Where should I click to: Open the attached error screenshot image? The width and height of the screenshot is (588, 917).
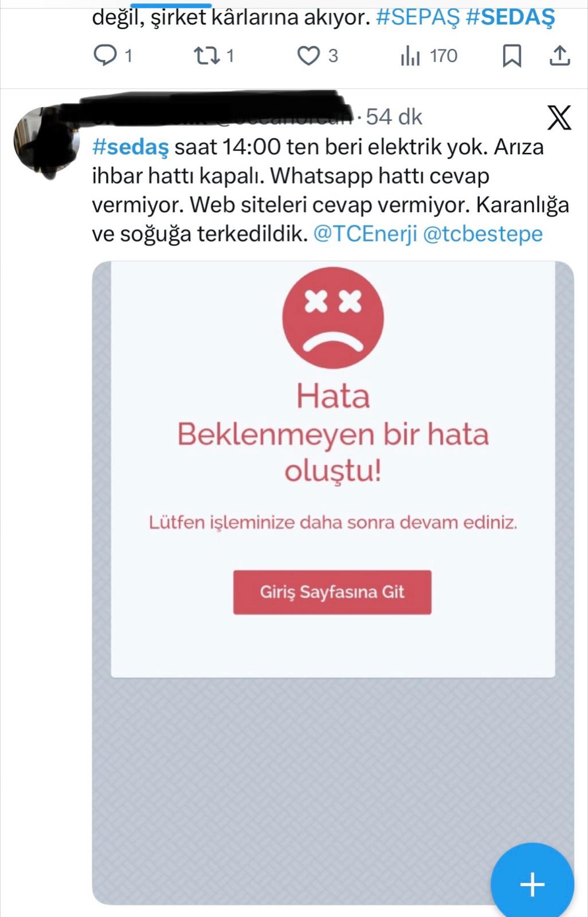pos(333,583)
